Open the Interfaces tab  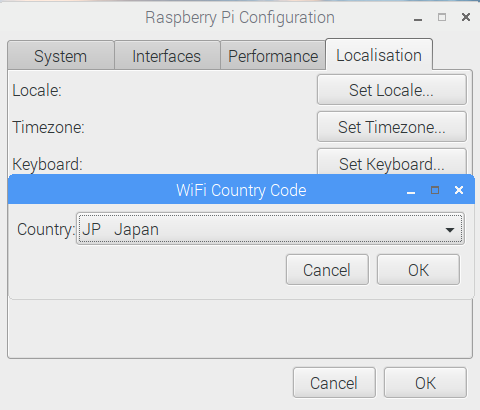click(x=167, y=55)
